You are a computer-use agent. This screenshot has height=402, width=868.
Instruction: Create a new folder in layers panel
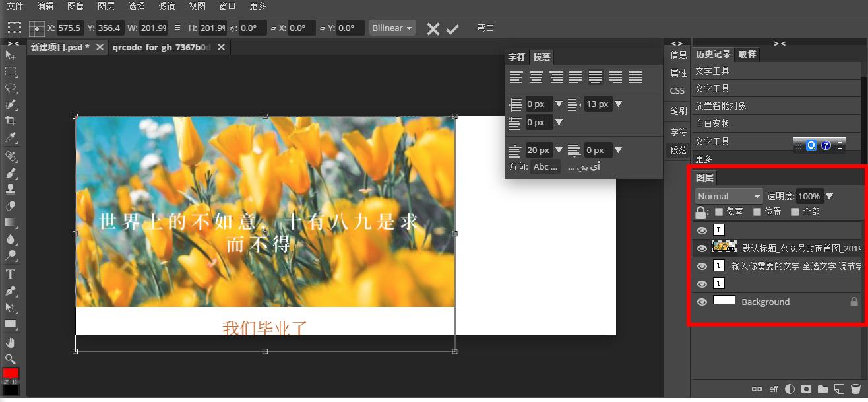pos(822,389)
